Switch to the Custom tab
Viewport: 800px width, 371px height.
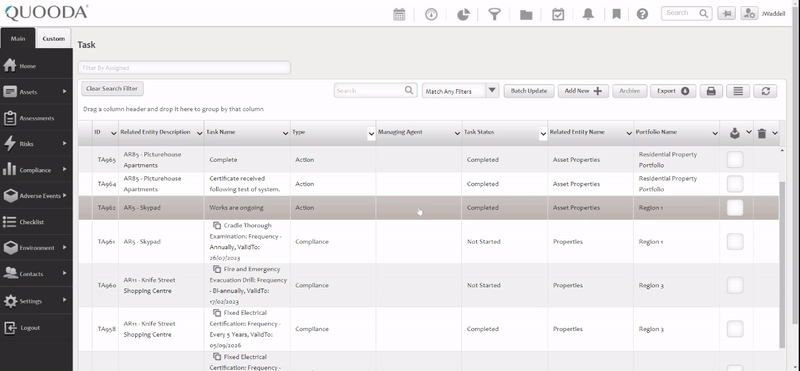click(54, 38)
